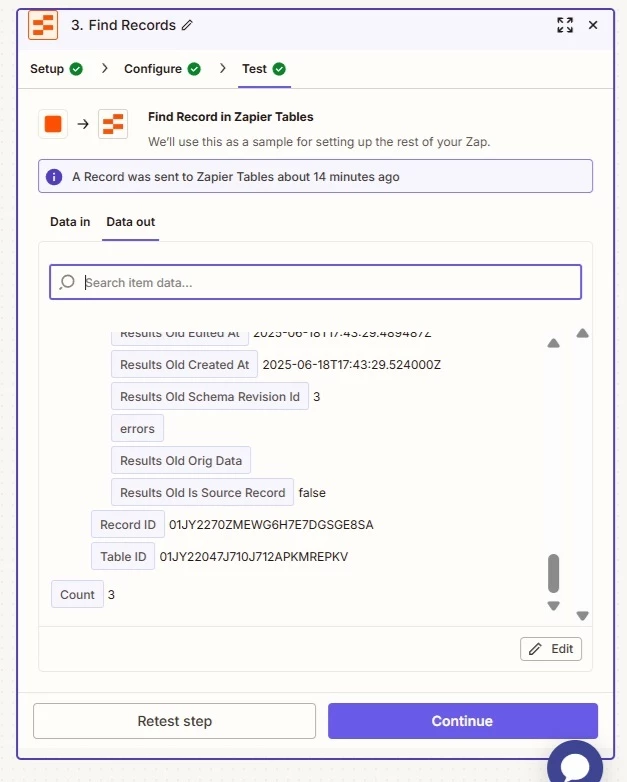
Task: Switch to the Data in tab
Action: [x=70, y=222]
